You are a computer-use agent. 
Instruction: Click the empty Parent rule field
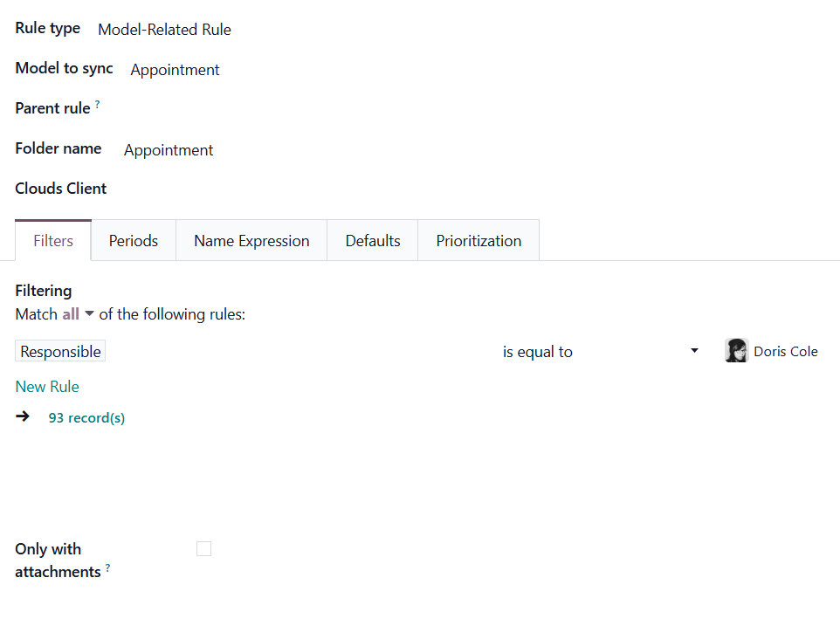tap(262, 109)
